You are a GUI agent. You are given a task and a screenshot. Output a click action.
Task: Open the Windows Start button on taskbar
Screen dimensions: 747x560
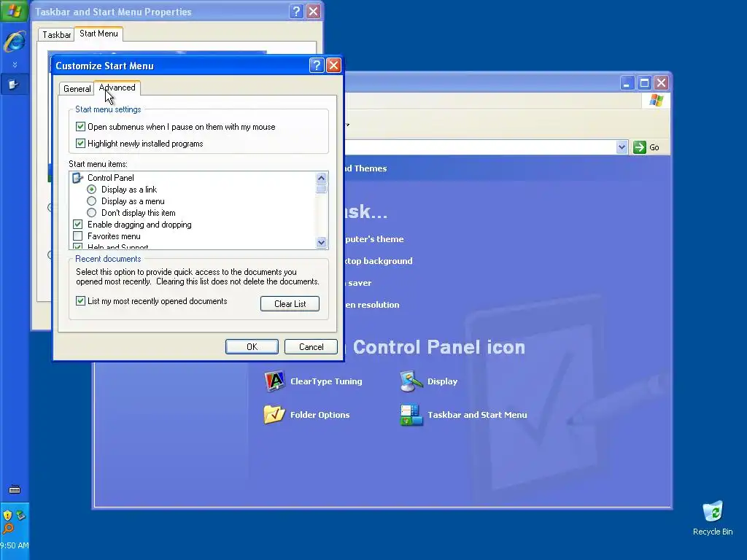point(15,10)
